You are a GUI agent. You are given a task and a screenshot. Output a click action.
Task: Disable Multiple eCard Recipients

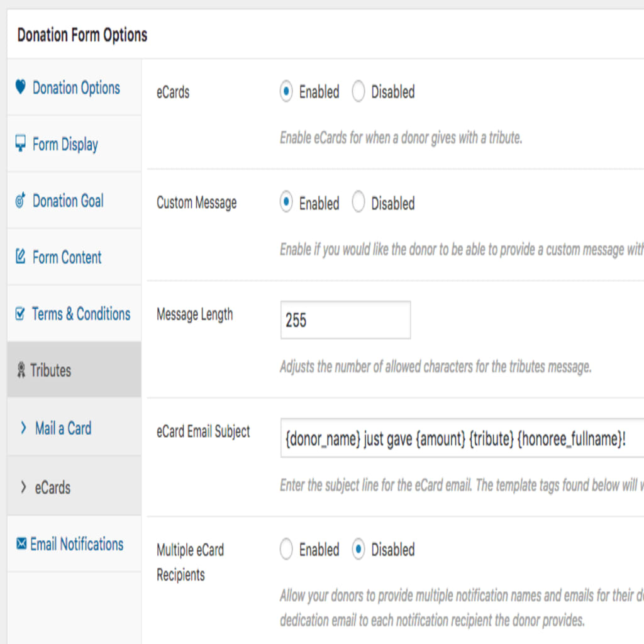pyautogui.click(x=358, y=549)
